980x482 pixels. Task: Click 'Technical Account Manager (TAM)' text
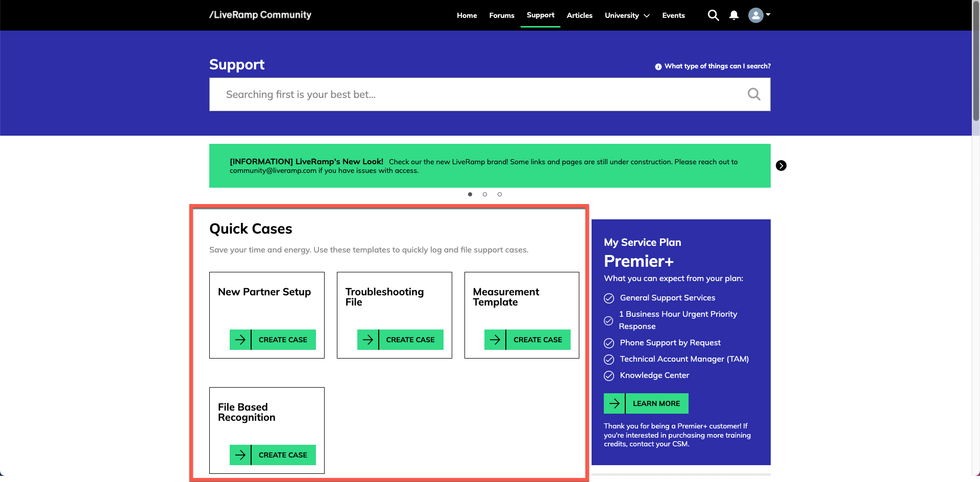[x=684, y=359]
